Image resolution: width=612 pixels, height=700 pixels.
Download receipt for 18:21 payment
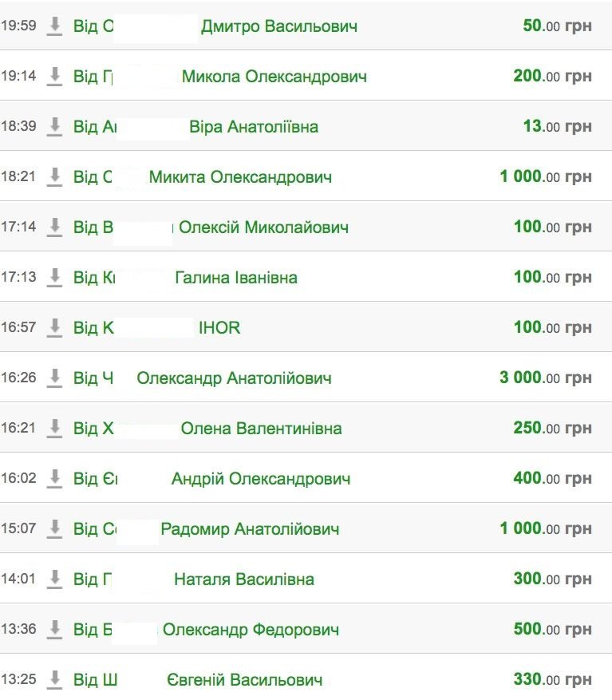[x=54, y=176]
